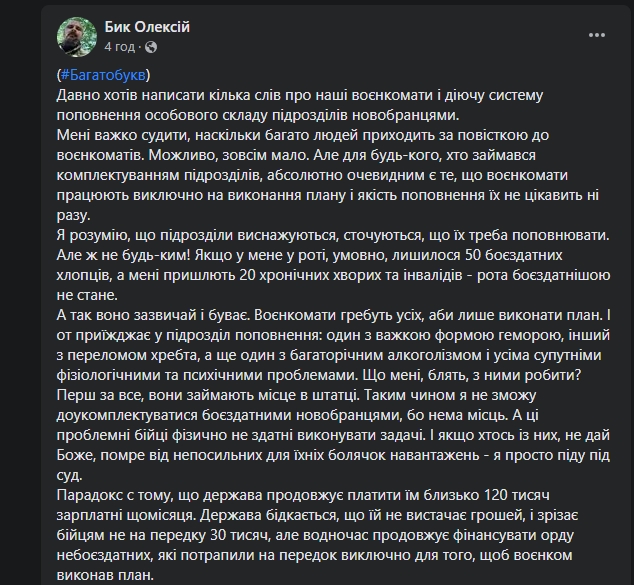
Task: Open the author name Бик Олексій
Action: pyautogui.click(x=146, y=26)
